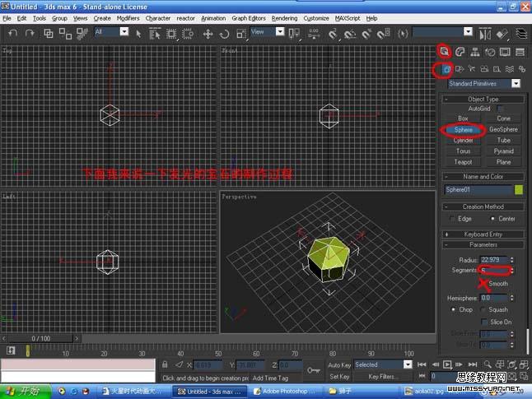
Task: Open the Motion command panel tab
Action: [490, 52]
